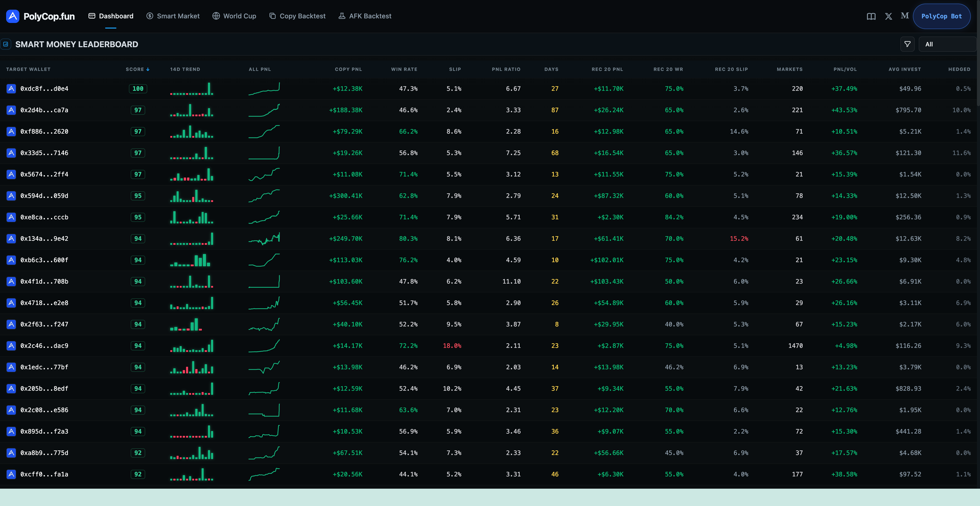Sort by the HEDGED column header
Viewport: 980px width, 506px height.
(959, 69)
